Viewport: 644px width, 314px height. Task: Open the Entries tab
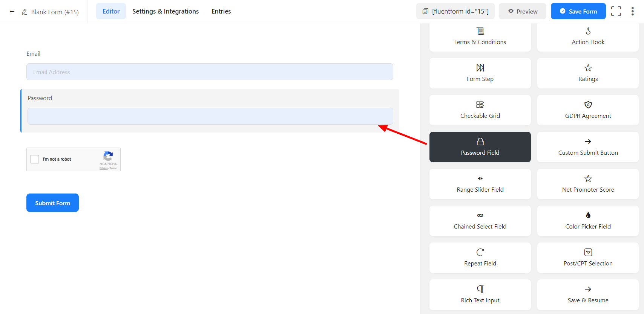tap(221, 11)
